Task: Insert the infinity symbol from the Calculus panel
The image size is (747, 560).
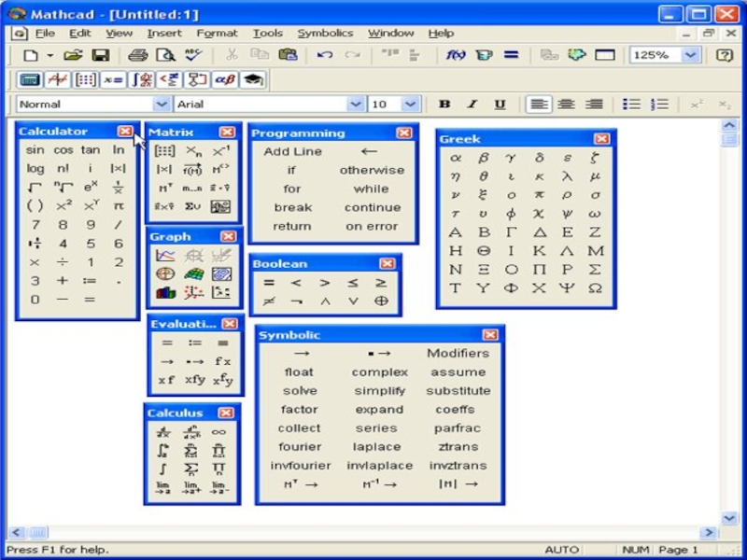Action: click(218, 432)
